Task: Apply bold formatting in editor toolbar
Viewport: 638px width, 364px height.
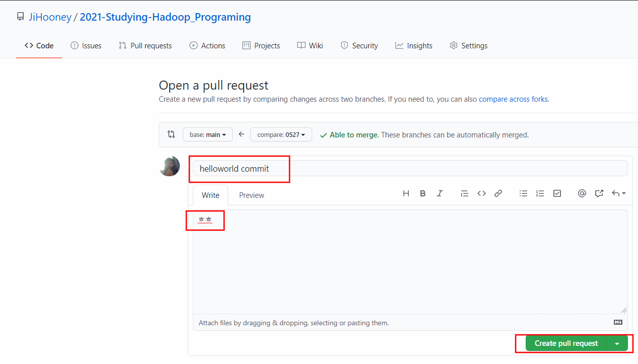Action: [423, 193]
